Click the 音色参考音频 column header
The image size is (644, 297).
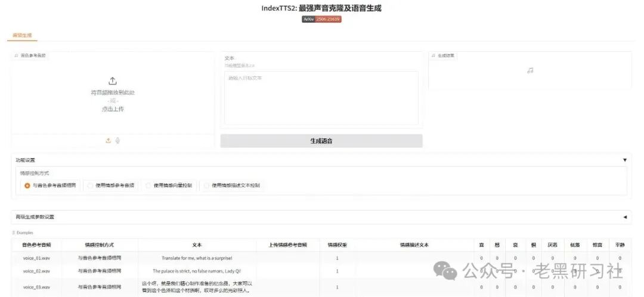point(36,245)
